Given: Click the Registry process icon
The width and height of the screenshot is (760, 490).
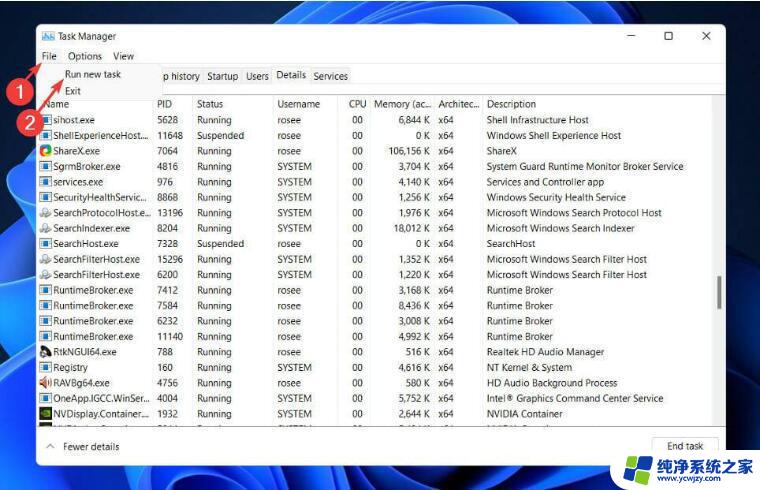Looking at the screenshot, I should pyautogui.click(x=46, y=367).
